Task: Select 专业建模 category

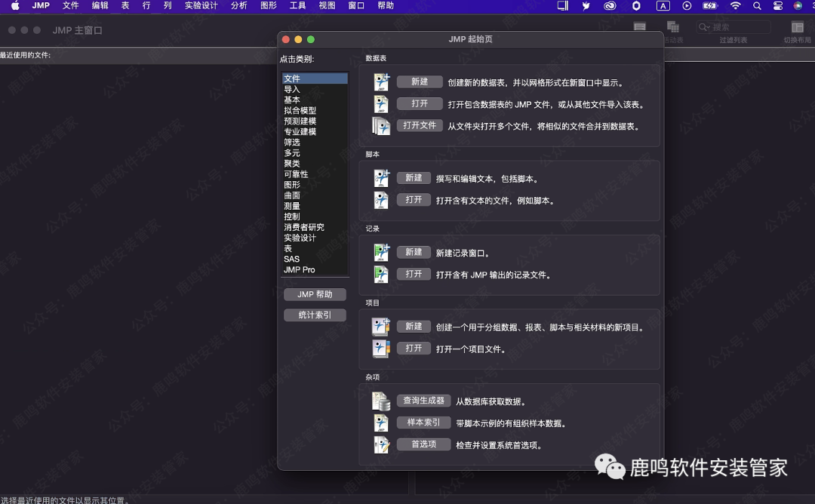Action: tap(315, 131)
